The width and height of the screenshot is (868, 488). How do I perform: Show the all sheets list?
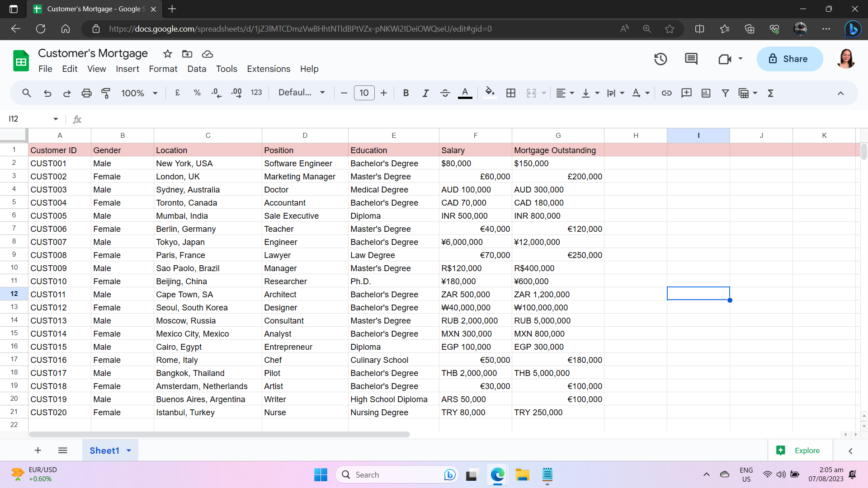(x=63, y=450)
